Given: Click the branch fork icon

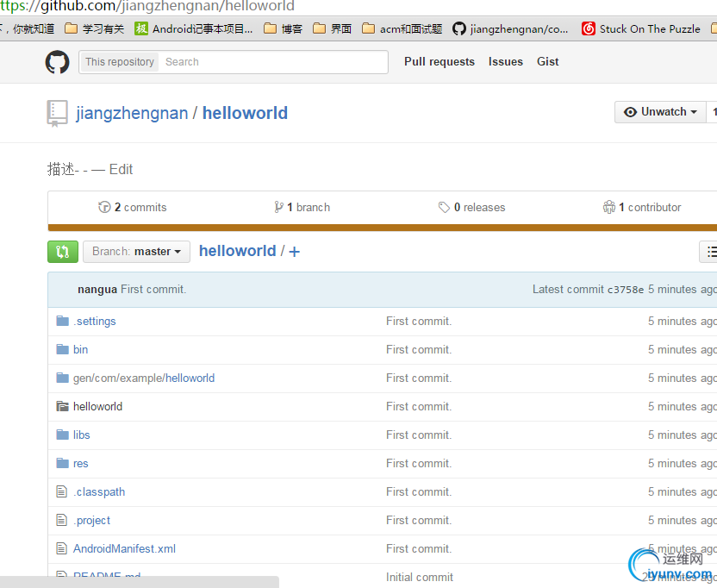Looking at the screenshot, I should click(x=278, y=207).
